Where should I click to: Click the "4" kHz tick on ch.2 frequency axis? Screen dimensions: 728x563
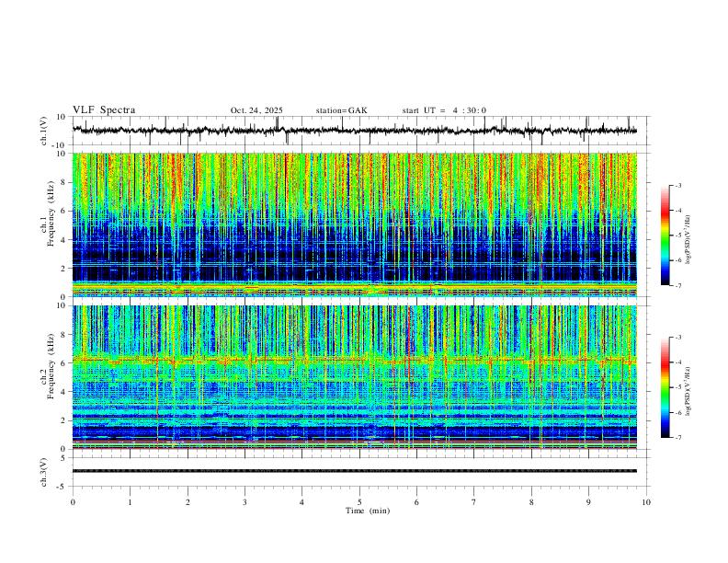pos(63,392)
